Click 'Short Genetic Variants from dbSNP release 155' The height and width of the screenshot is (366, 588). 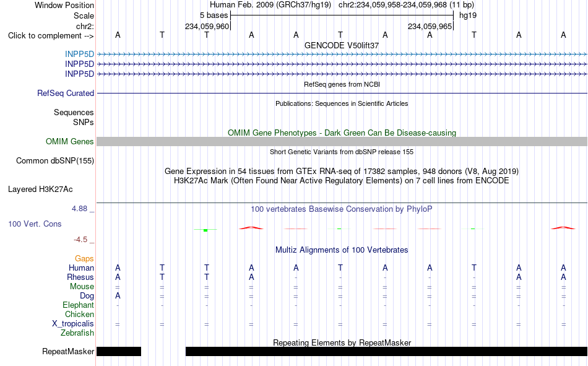pos(342,152)
